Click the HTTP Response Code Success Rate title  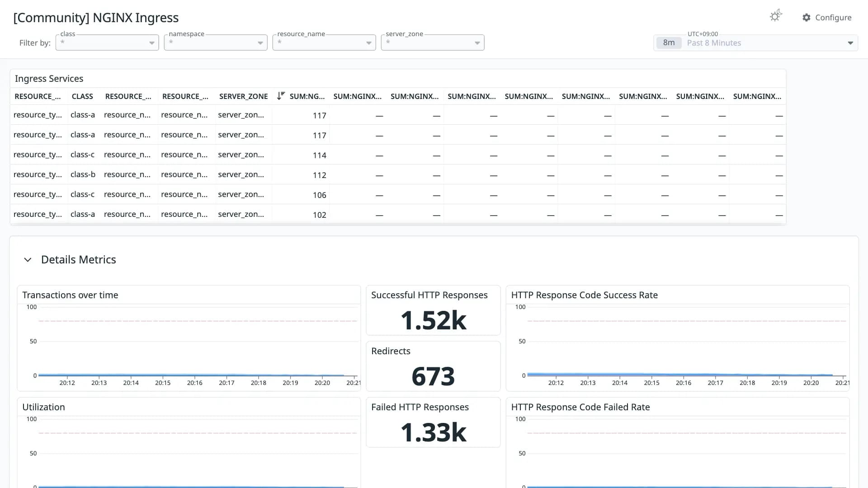pyautogui.click(x=584, y=295)
